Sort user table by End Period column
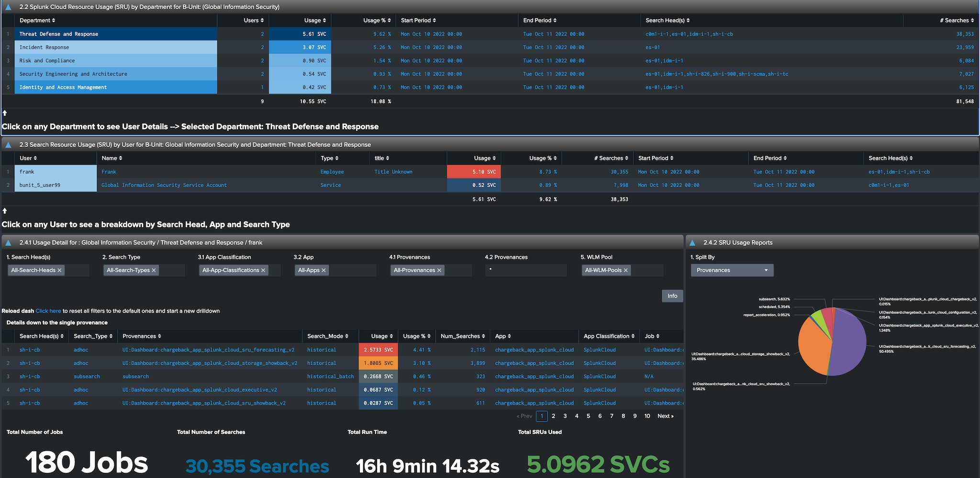This screenshot has height=478, width=980. pos(770,158)
